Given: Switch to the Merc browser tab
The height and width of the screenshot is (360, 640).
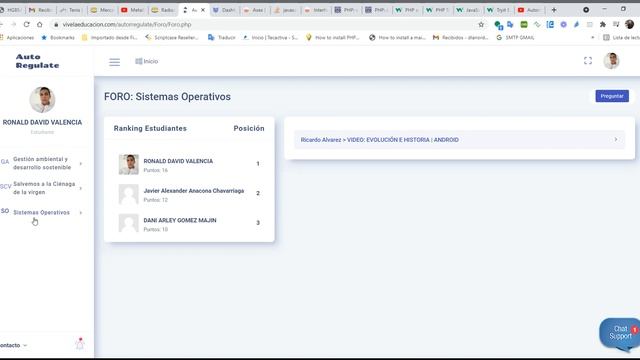Looking at the screenshot, I should pos(102,10).
